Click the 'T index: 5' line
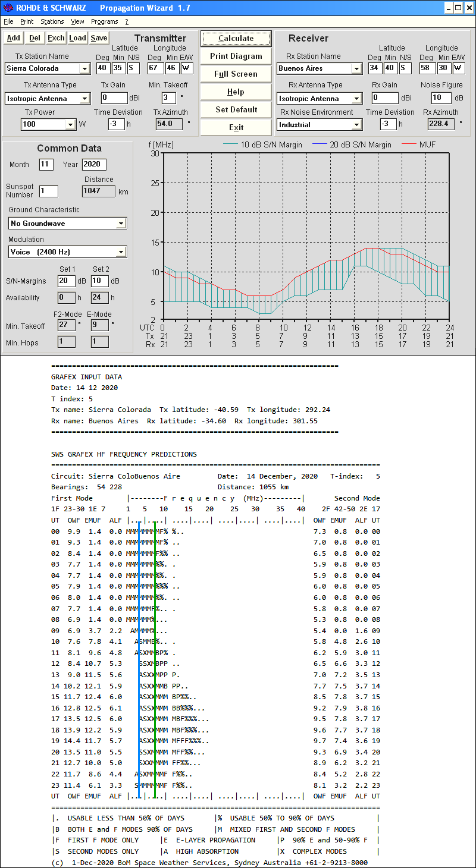The width and height of the screenshot is (476, 868). coord(72,399)
